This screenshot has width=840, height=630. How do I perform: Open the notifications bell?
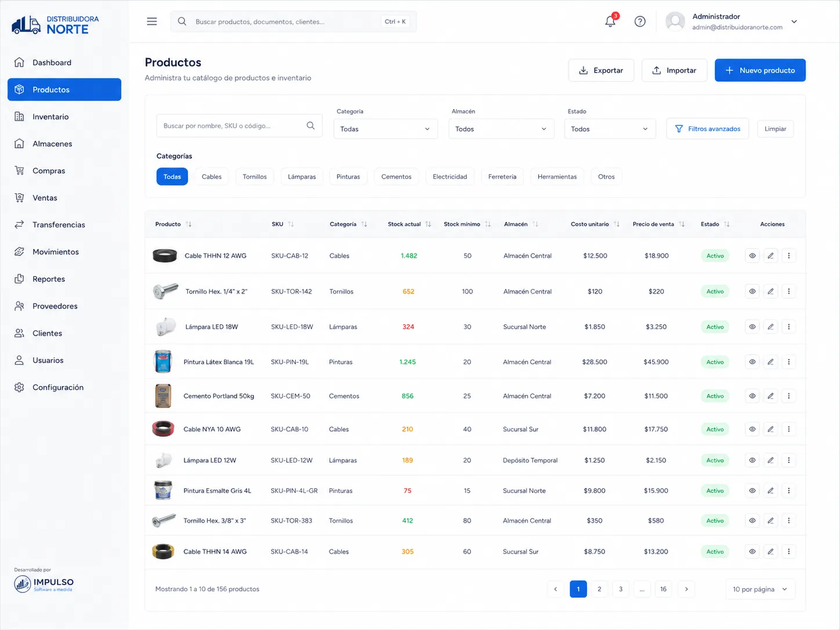[610, 21]
